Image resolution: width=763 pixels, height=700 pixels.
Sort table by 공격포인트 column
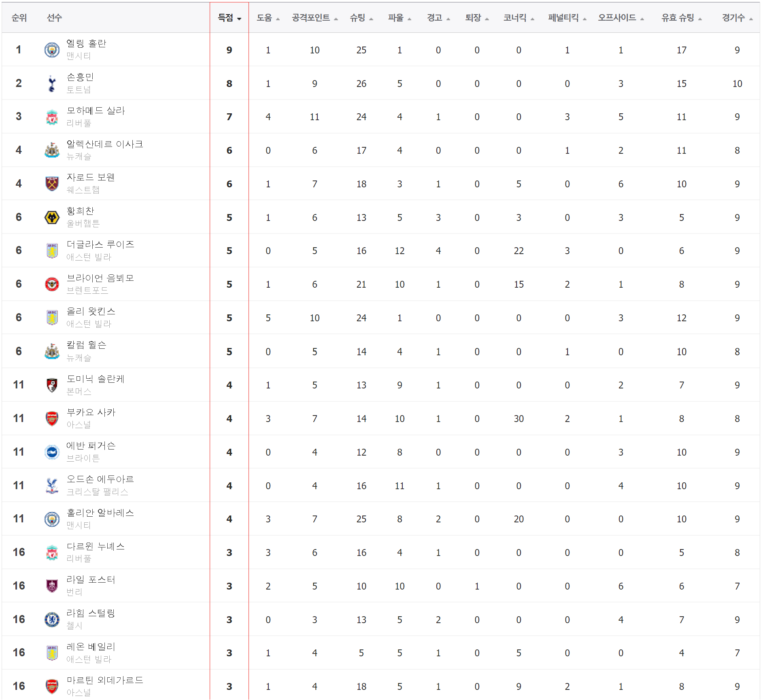315,18
